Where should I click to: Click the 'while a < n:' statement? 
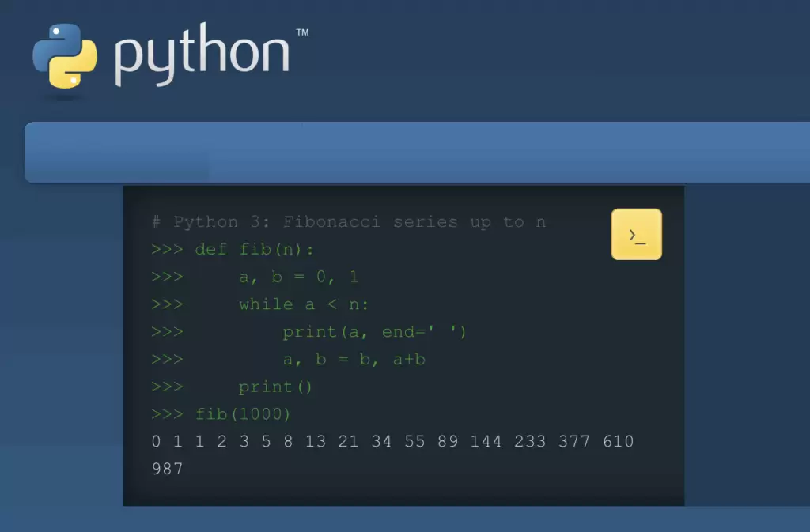[304, 304]
